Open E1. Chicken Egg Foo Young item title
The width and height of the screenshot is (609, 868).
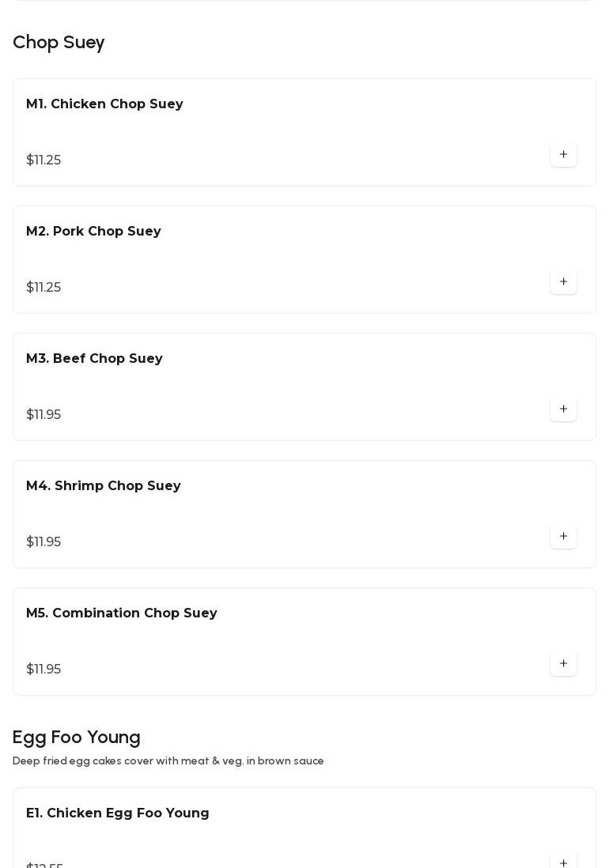click(118, 813)
